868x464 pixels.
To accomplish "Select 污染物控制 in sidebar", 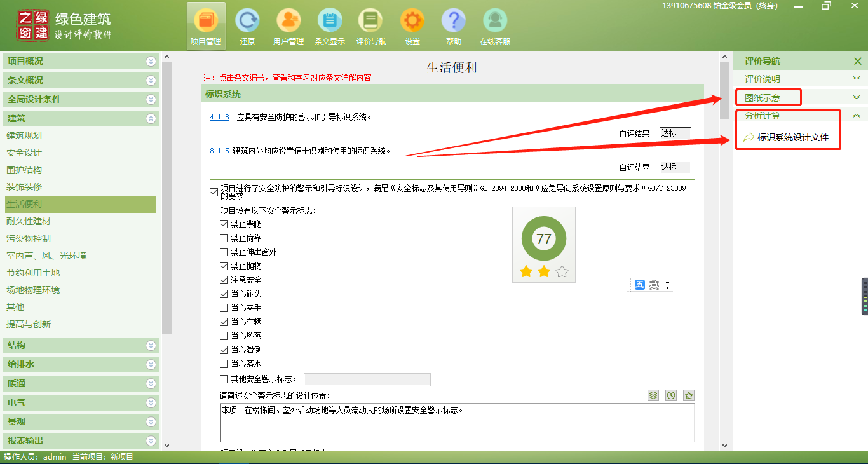I will point(29,238).
